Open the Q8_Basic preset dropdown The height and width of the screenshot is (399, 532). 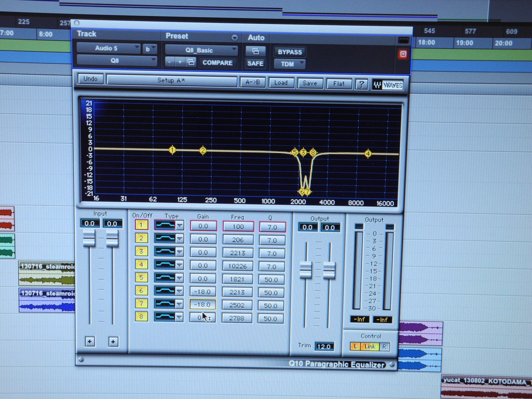click(x=201, y=50)
